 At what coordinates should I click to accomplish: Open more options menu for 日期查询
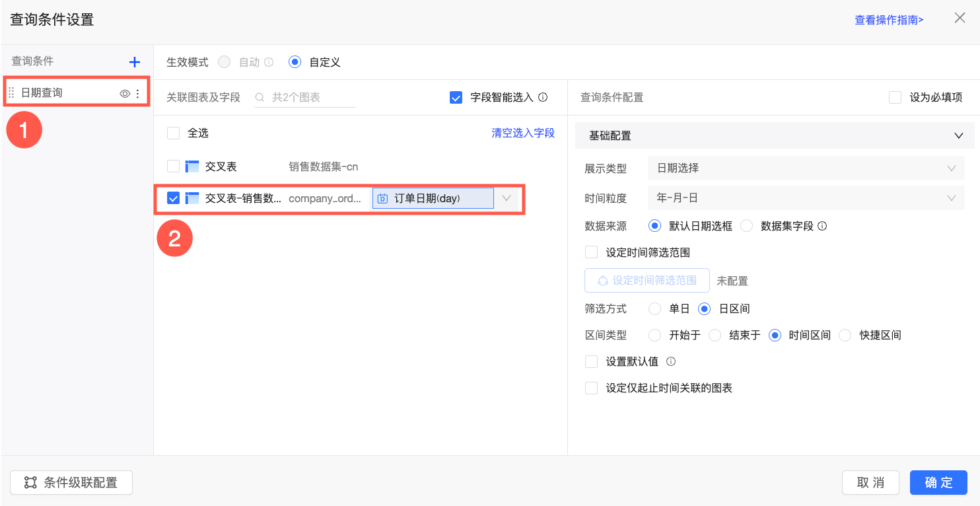coord(137,94)
